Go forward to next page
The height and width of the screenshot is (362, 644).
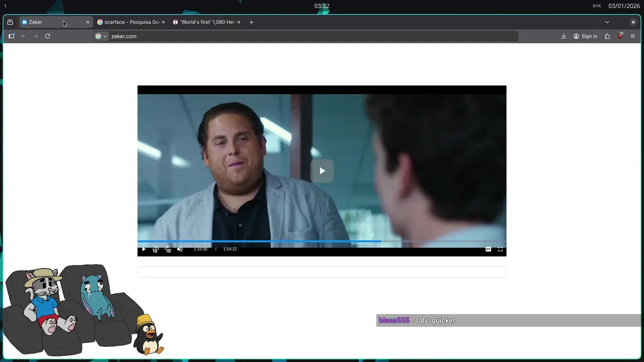tap(35, 36)
